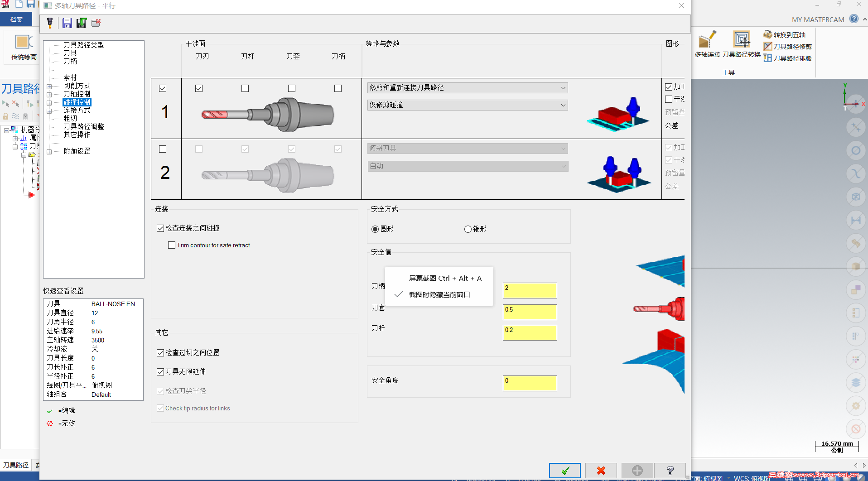Open 修剪和重新连接刀具路径 dropdown

468,88
